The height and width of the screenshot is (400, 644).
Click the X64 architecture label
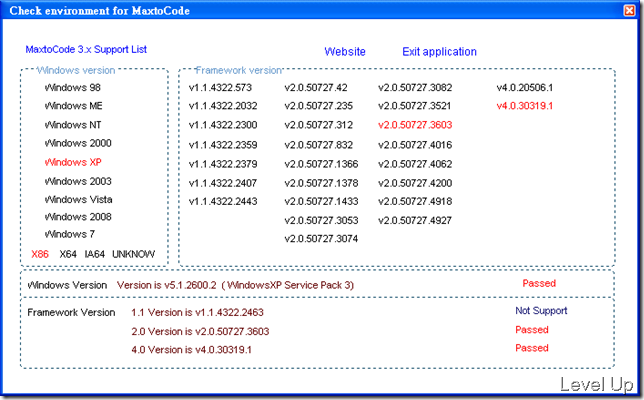point(68,254)
